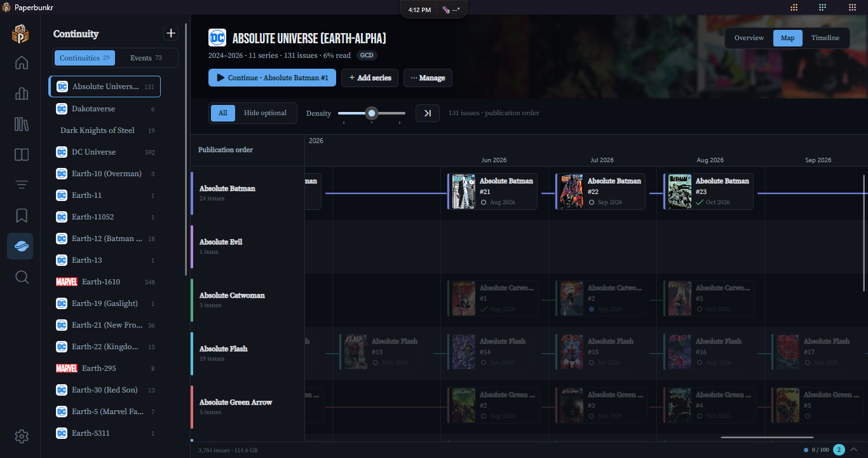The width and height of the screenshot is (868, 458).
Task: Click the DC icon on the Dakotaverse row
Action: (62, 109)
